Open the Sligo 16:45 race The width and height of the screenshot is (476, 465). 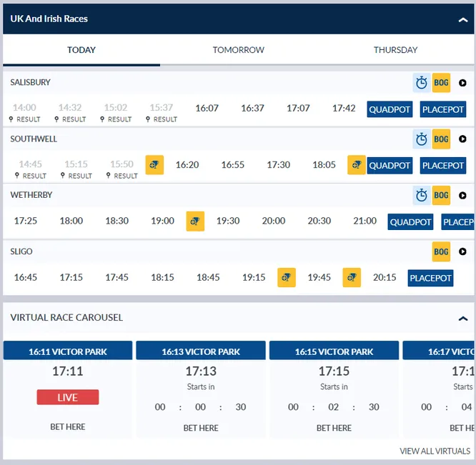pyautogui.click(x=26, y=277)
